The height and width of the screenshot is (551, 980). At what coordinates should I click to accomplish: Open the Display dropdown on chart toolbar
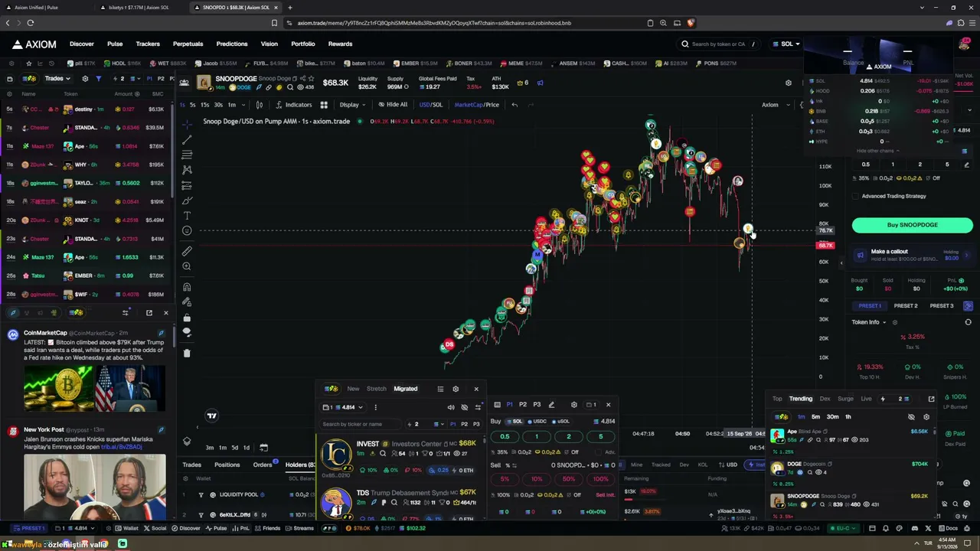pyautogui.click(x=352, y=105)
